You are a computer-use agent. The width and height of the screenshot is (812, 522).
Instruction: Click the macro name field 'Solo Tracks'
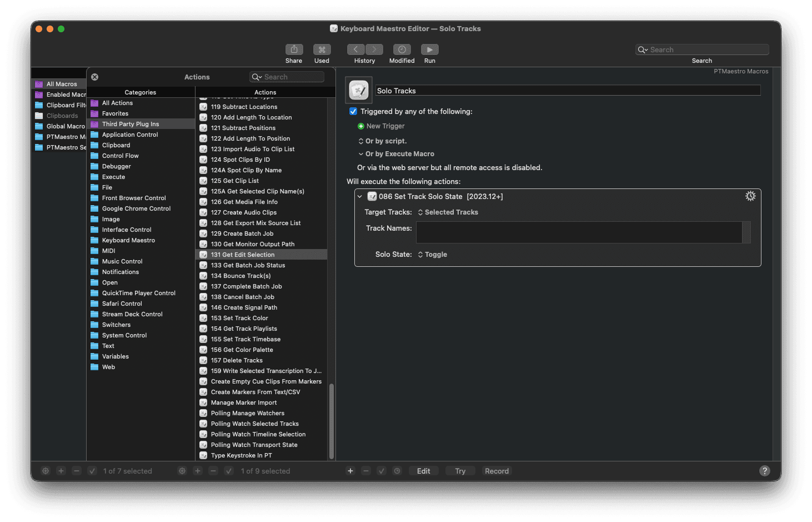coord(568,91)
